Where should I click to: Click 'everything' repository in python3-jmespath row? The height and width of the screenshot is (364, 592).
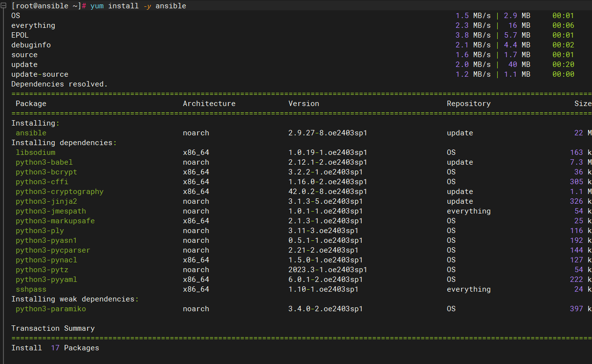point(469,211)
